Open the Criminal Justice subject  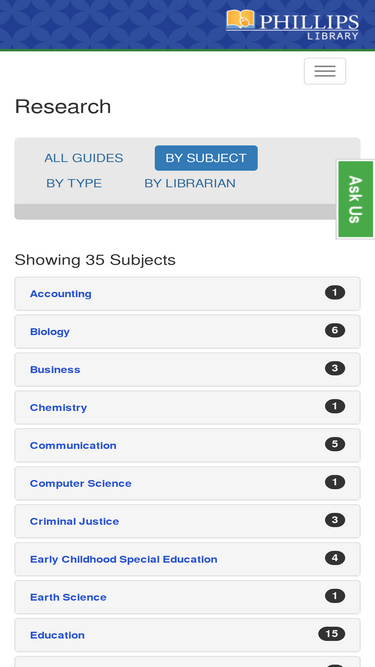click(74, 521)
